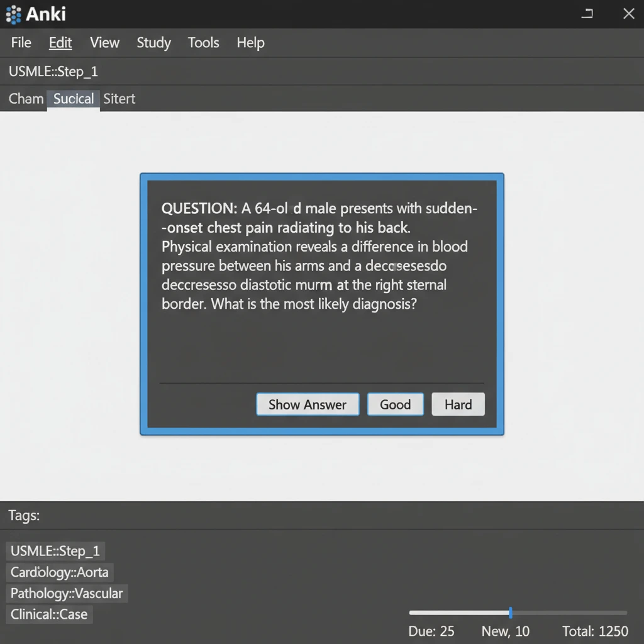Open the View menu
Viewport: 644px width, 644px height.
[x=105, y=42]
